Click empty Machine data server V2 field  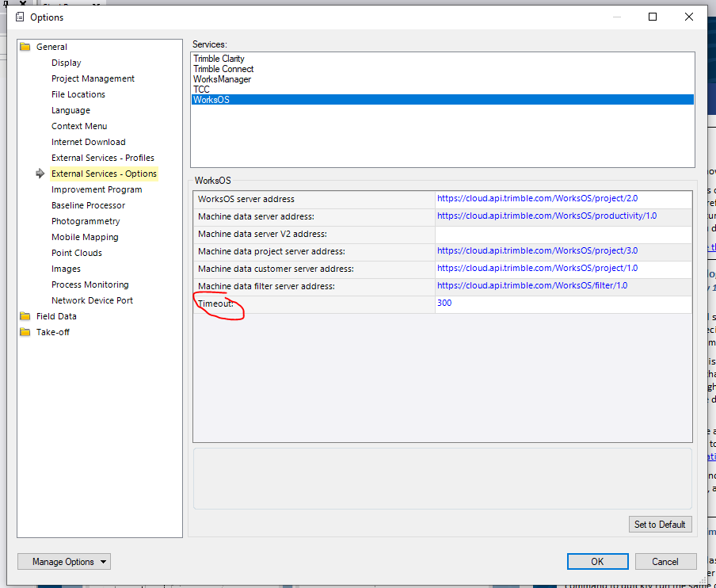(x=563, y=234)
